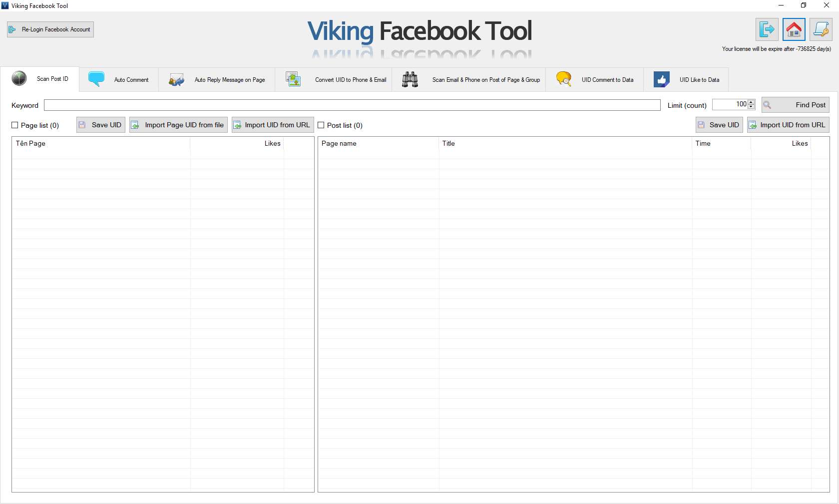
Task: Click the Keyword label
Action: [x=25, y=105]
